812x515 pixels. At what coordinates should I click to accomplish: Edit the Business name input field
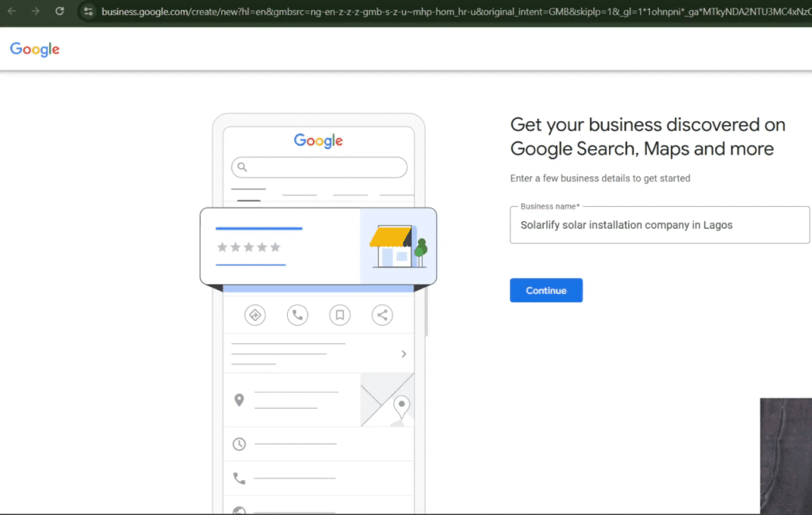660,225
